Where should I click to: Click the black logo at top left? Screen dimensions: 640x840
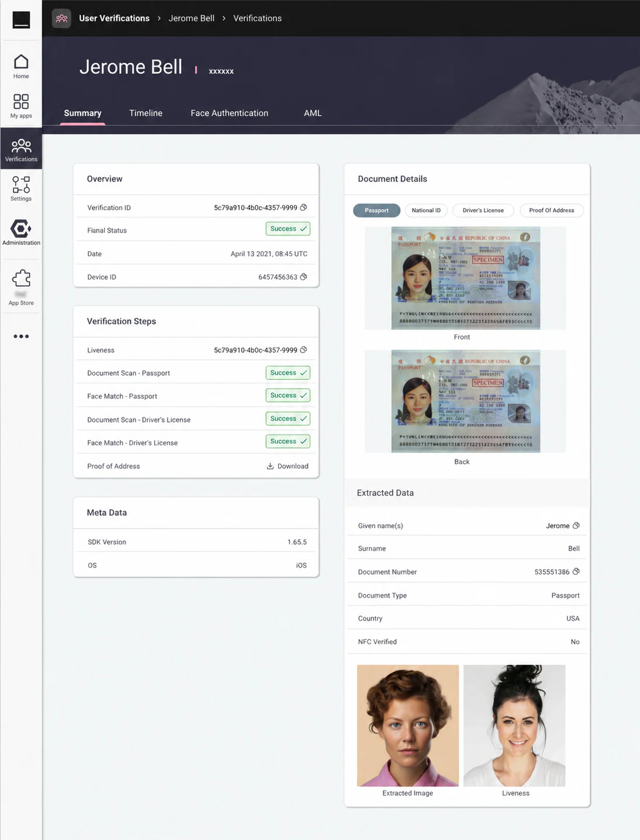pyautogui.click(x=21, y=19)
